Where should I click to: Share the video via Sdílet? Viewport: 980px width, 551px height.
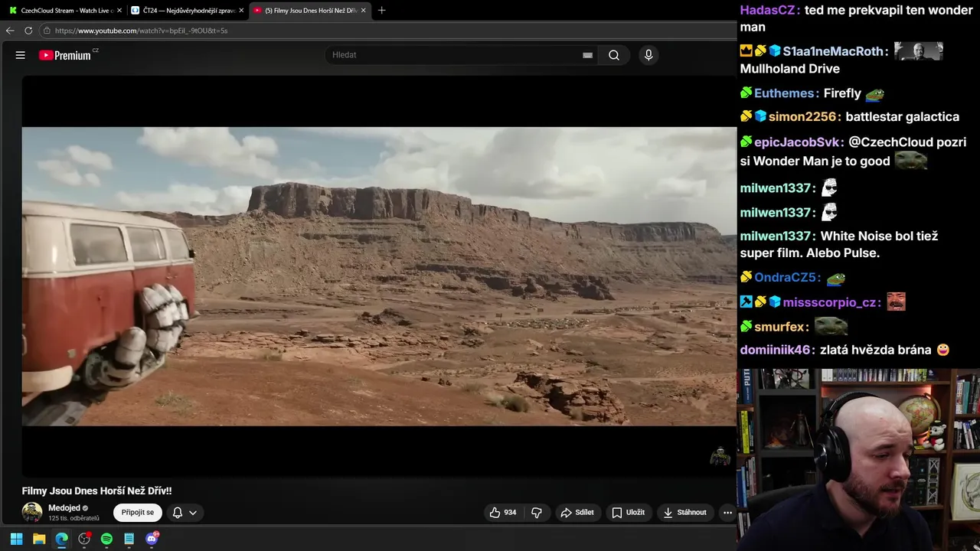tap(577, 513)
